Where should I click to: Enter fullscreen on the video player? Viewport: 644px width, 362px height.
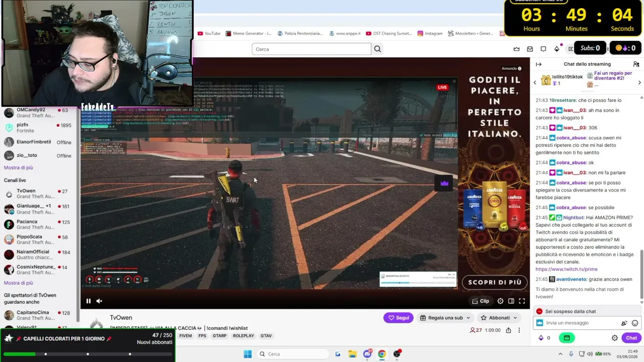(x=522, y=301)
